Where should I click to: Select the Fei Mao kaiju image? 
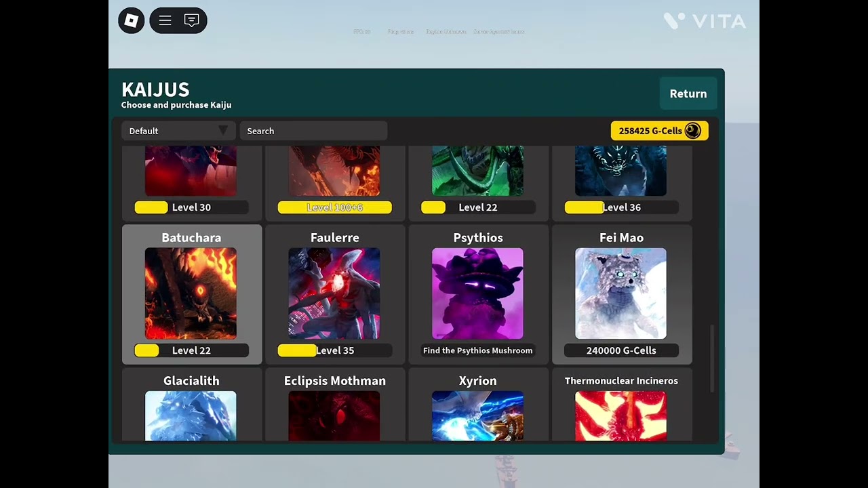point(621,293)
